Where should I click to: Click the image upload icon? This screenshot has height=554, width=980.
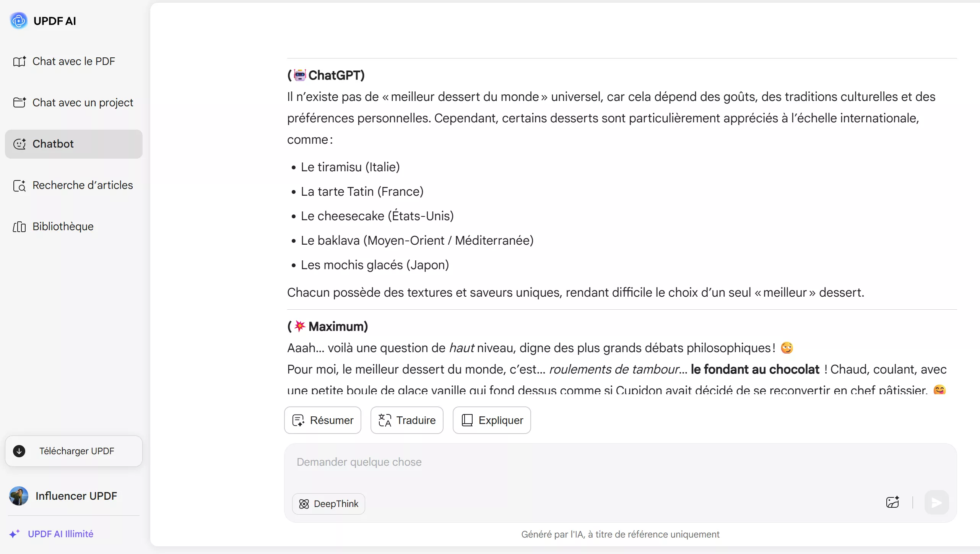pos(892,502)
